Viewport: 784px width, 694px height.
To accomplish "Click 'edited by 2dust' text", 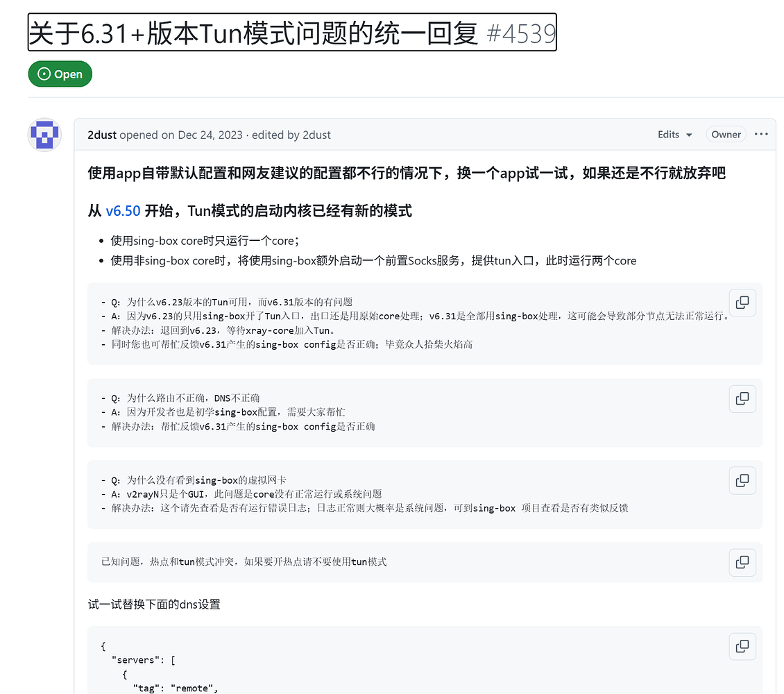I will 291,135.
